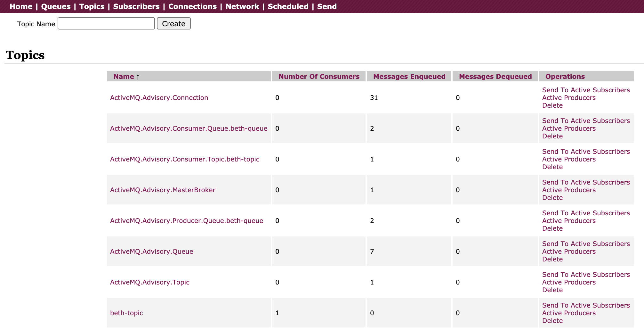
Task: Delete the ActiveMQ.Advisory.Queue topic
Action: point(552,259)
